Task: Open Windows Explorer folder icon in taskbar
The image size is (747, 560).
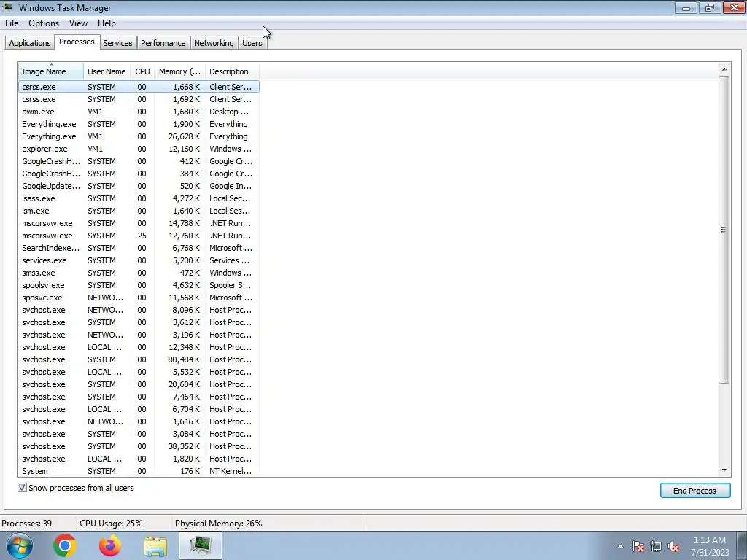Action: pos(155,546)
